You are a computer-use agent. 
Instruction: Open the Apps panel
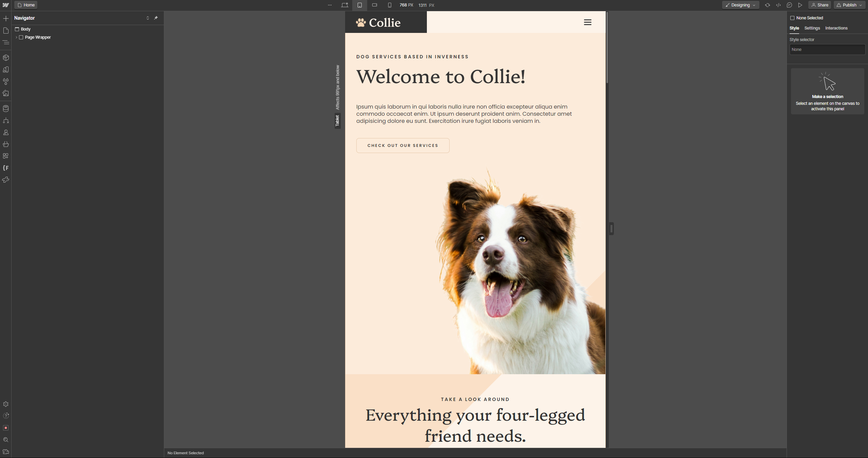point(6,156)
